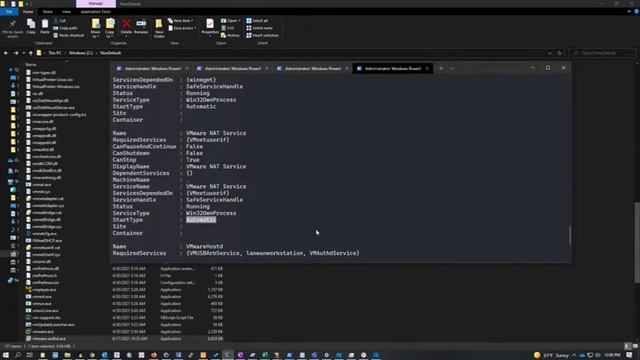This screenshot has width=640, height=360.
Task: Click the taskbar clock
Action: click(612, 355)
